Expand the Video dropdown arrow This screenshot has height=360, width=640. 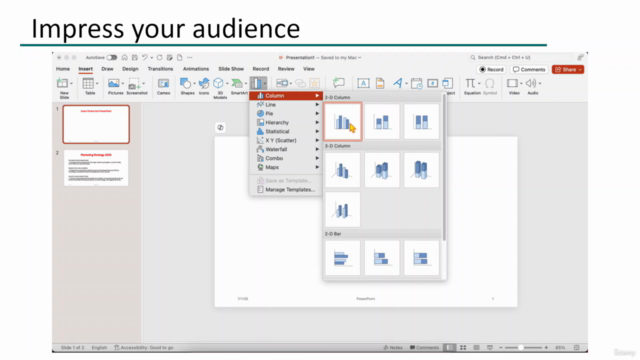coord(521,84)
